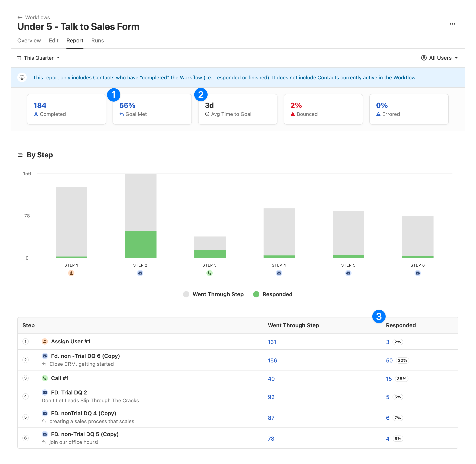
Task: Toggle the Responded legend item
Action: tap(273, 294)
